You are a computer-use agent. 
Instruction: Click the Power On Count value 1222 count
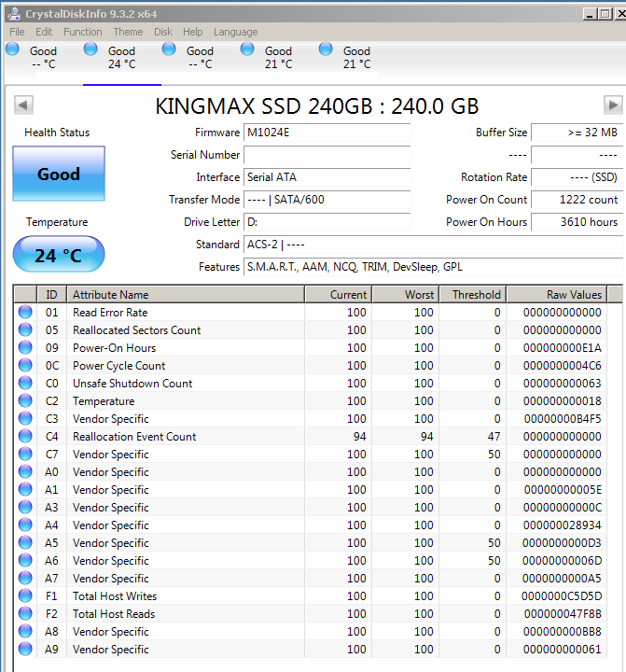[577, 200]
